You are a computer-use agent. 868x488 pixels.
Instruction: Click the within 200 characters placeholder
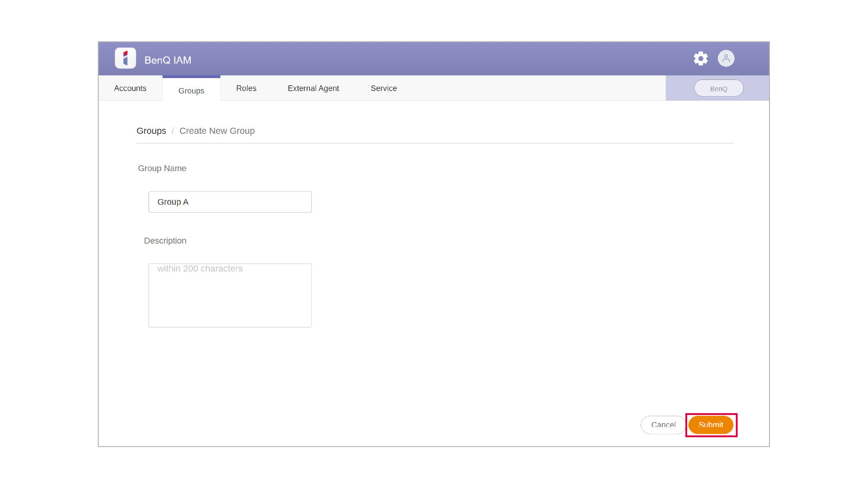[200, 269]
